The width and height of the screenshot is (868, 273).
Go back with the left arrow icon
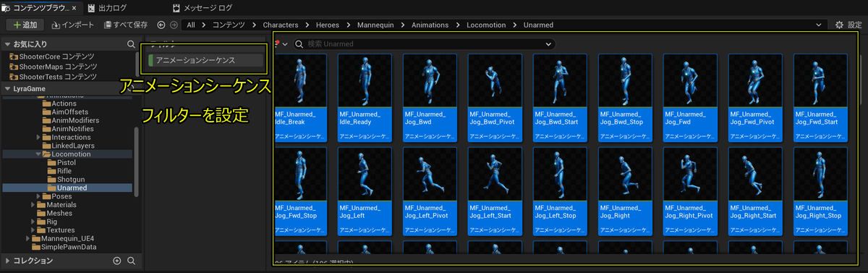click(161, 25)
